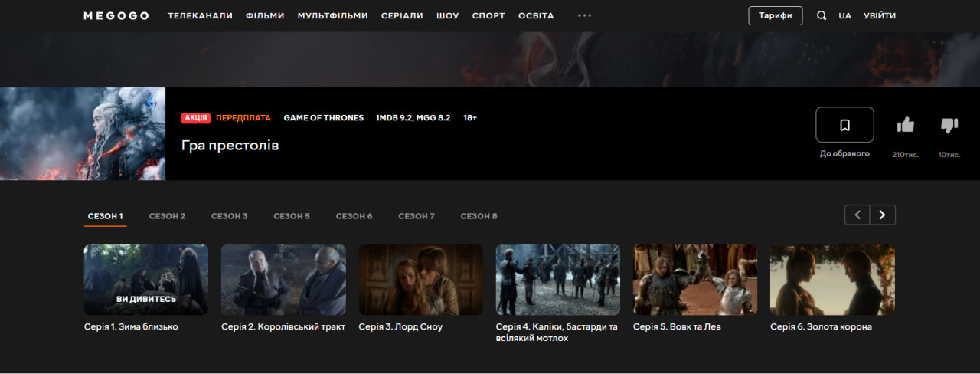
Task: Select the Сезон 8 tab
Action: tap(479, 216)
